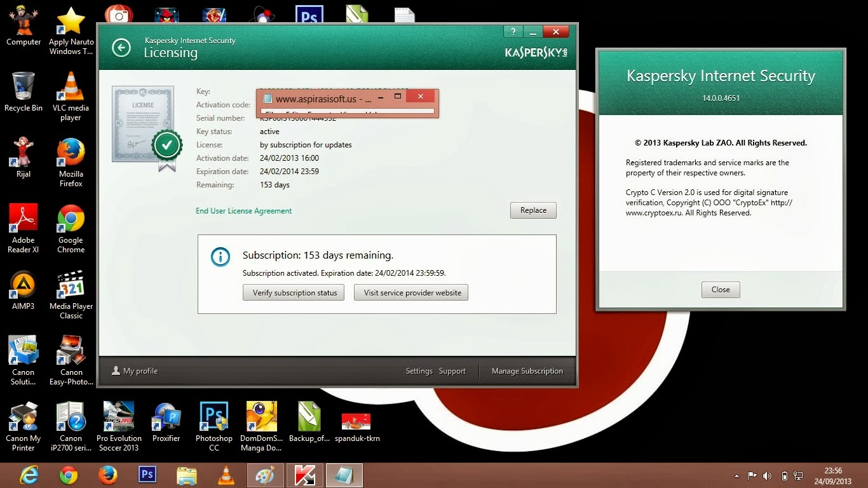The width and height of the screenshot is (868, 488).
Task: Launch VLC media player from desktop
Action: coord(71,97)
